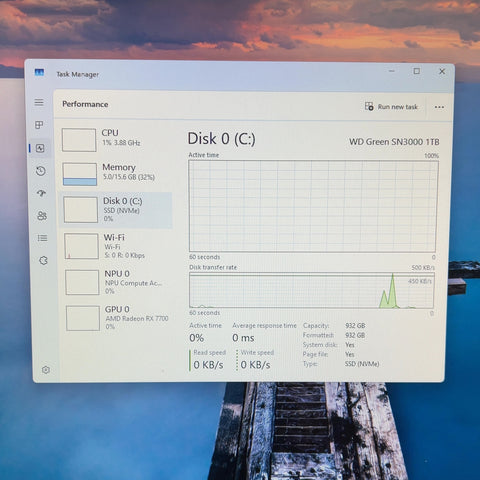Select the Performance sidebar icon

40,148
